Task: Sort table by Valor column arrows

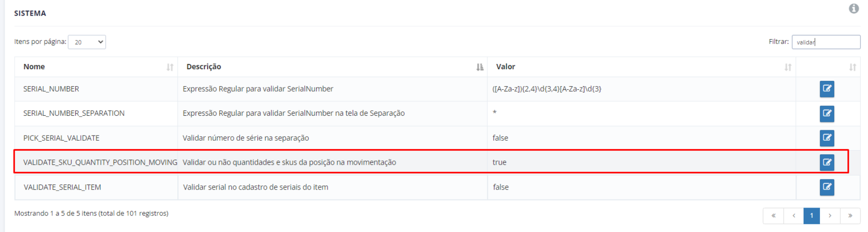Action: (788, 67)
